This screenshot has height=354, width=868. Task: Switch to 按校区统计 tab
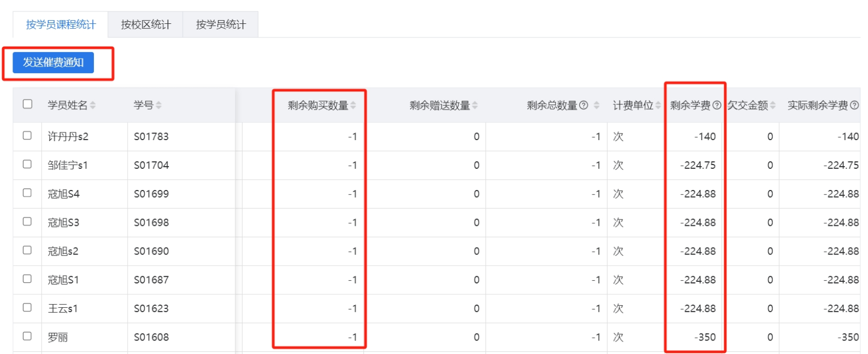(x=145, y=24)
